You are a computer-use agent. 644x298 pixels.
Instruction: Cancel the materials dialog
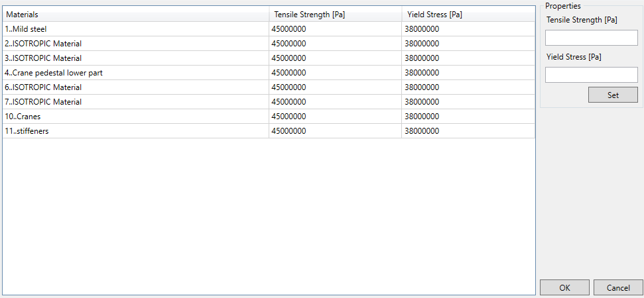coord(618,287)
